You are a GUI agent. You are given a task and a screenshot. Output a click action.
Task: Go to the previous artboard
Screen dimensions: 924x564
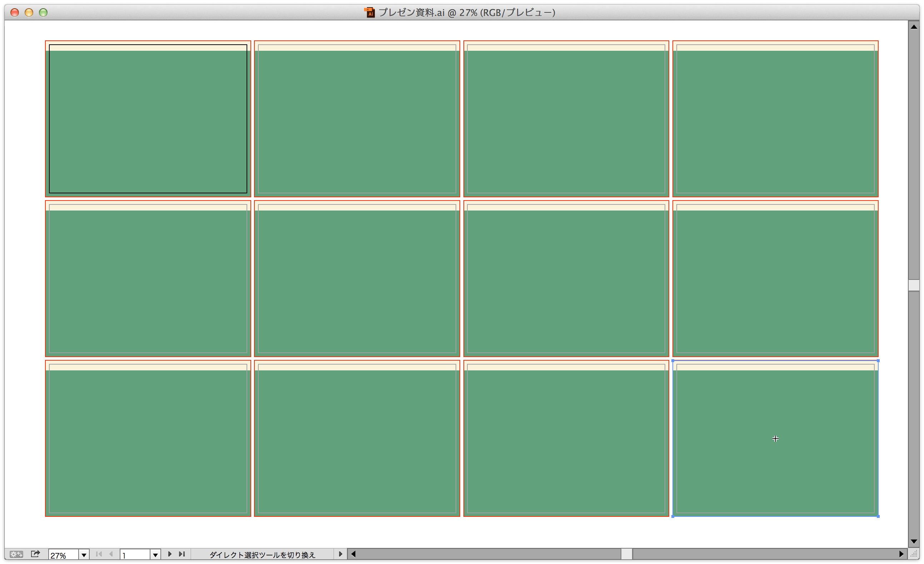tap(111, 554)
